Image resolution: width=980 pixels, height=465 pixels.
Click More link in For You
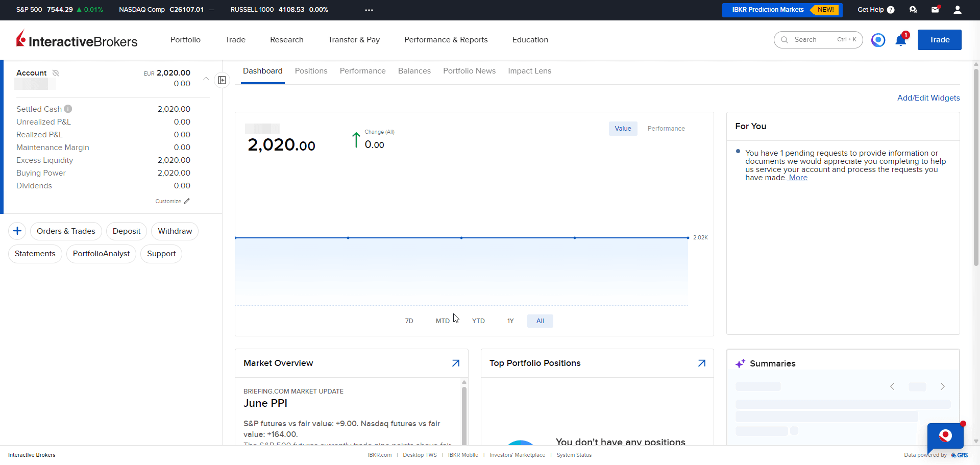pyautogui.click(x=798, y=178)
